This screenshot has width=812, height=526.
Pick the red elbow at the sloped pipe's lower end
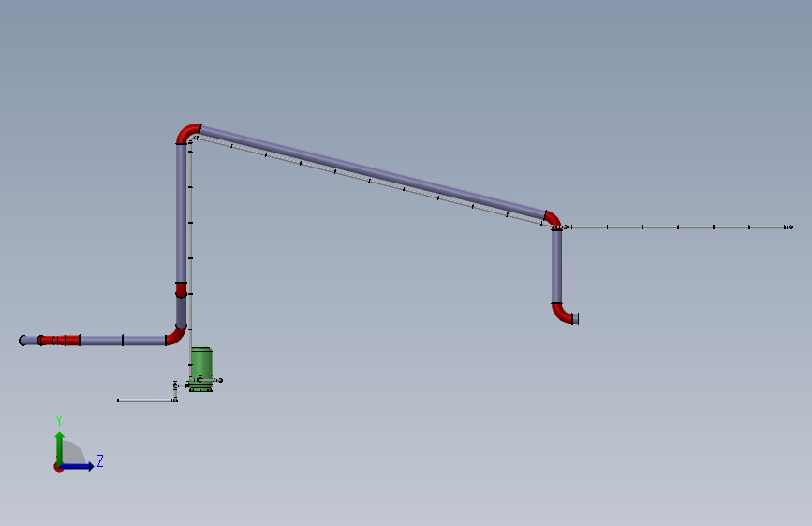554,219
